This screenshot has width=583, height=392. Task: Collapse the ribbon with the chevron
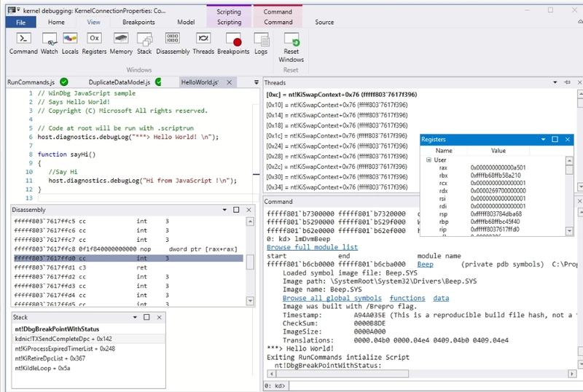tap(580, 22)
